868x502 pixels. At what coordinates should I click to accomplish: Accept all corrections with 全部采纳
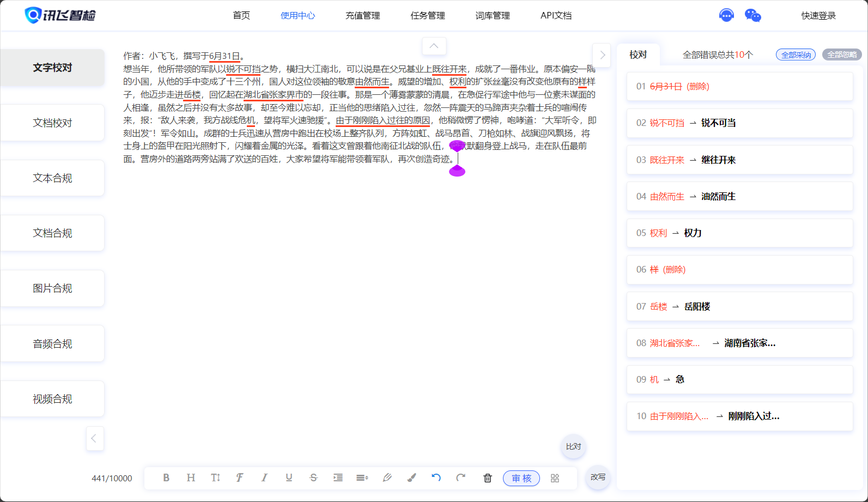[x=796, y=55]
